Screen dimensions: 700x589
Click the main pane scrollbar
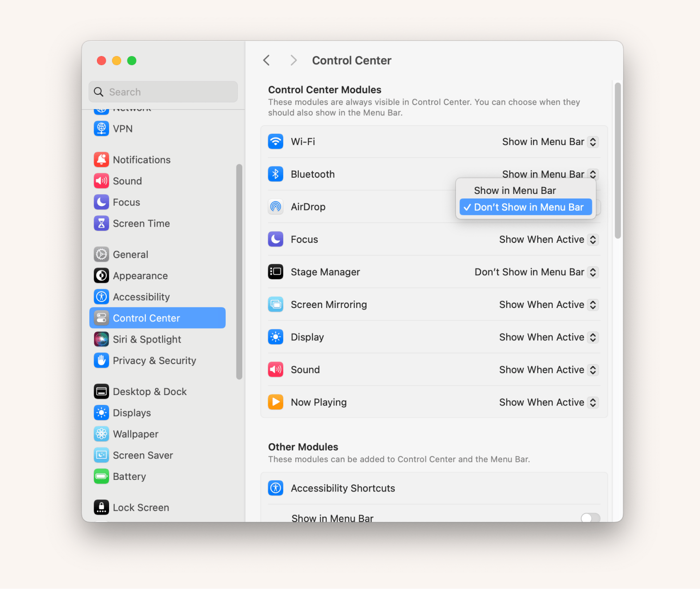coord(617,161)
